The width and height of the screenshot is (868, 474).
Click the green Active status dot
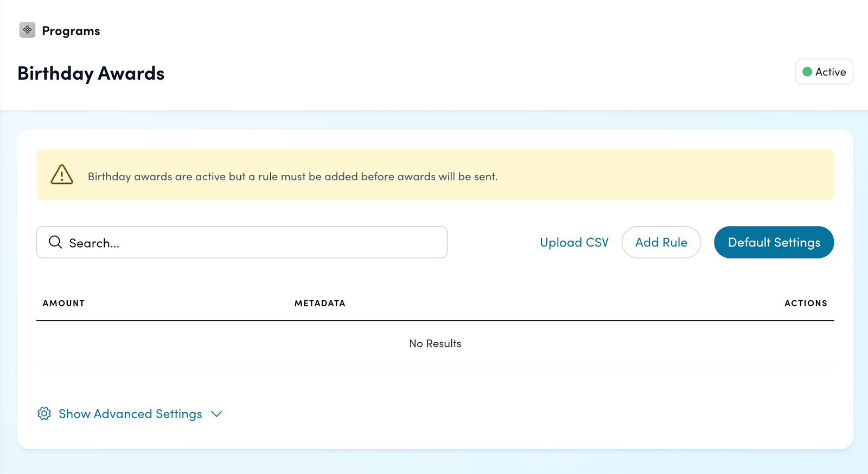[x=807, y=72]
